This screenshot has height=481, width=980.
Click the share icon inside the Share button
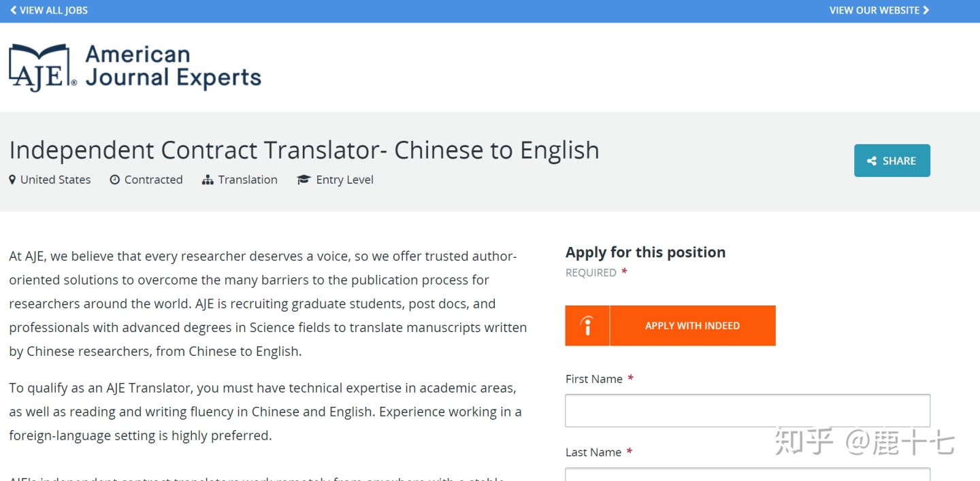[x=872, y=161]
